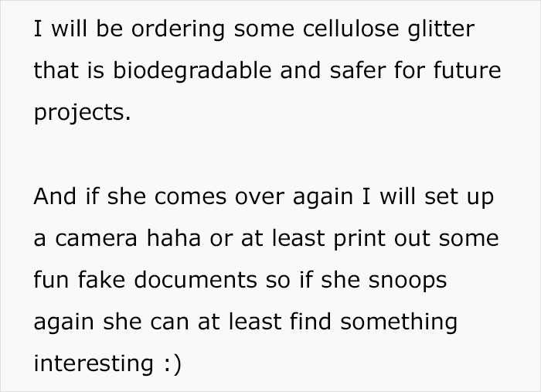
Task: Click the word "projects." ending first paragraph
Action: click(x=82, y=114)
